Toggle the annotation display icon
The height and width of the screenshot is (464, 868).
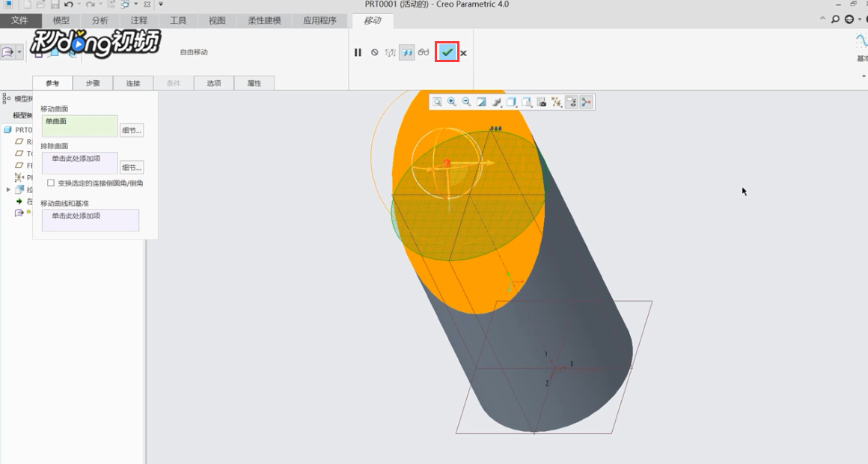571,102
